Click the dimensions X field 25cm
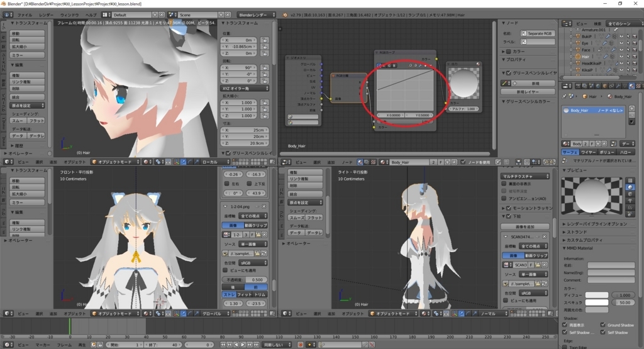Image resolution: width=644 pixels, height=349 pixels. coord(245,130)
